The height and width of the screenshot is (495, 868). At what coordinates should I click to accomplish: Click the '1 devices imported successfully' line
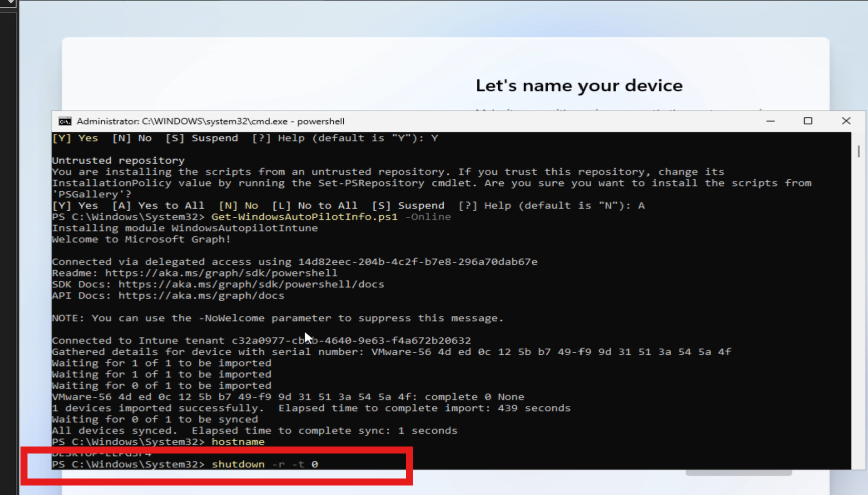(158, 408)
